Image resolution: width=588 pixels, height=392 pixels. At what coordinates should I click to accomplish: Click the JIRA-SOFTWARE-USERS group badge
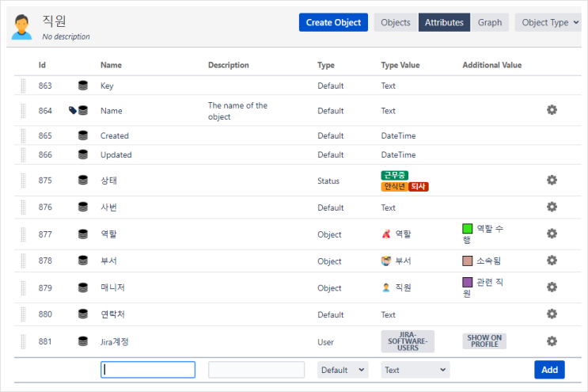(408, 341)
